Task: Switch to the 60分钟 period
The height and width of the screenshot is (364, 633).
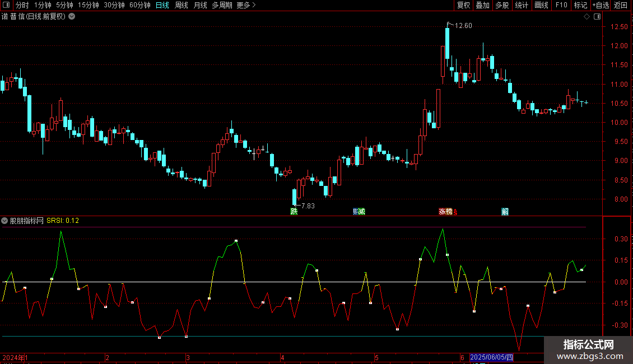Action: [140, 5]
